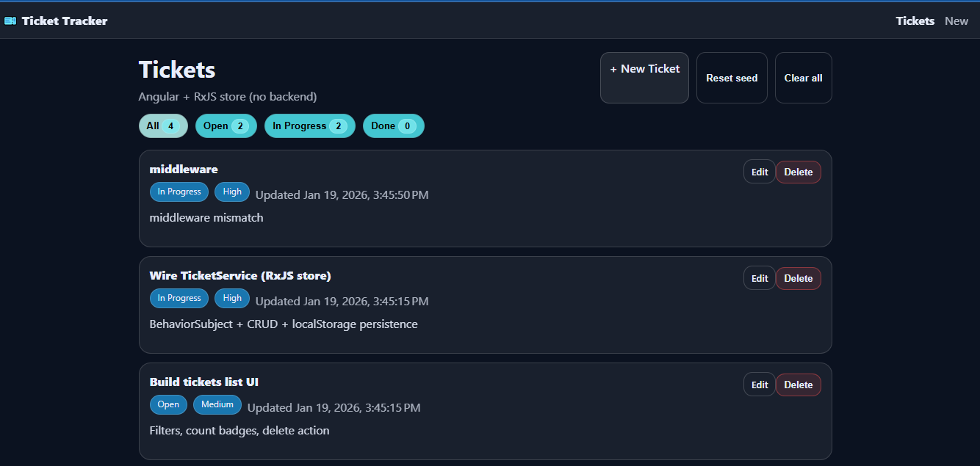The image size is (980, 466).
Task: Delete the Build tickets list UI ticket
Action: (x=798, y=384)
